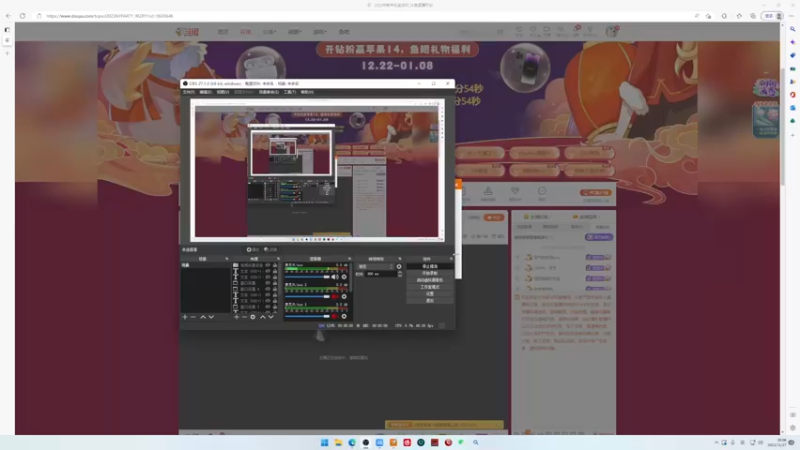This screenshot has width=800, height=450.
Task: Move the scene down with the scenes down arrow
Action: tap(211, 317)
